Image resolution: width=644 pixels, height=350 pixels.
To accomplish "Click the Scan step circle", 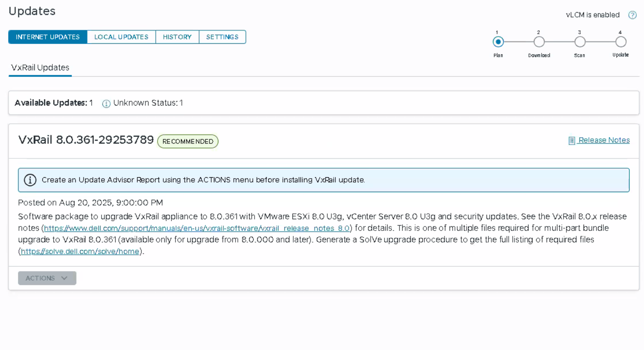I will click(580, 42).
